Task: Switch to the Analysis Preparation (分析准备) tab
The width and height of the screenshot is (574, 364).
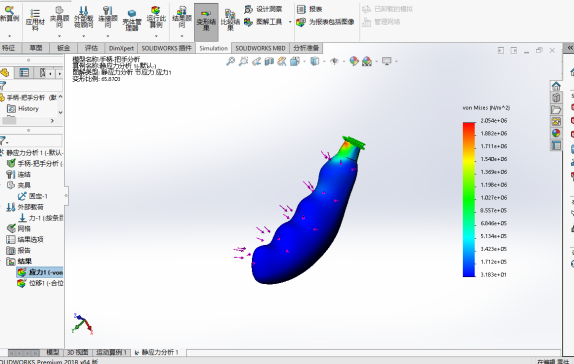Action: click(306, 48)
